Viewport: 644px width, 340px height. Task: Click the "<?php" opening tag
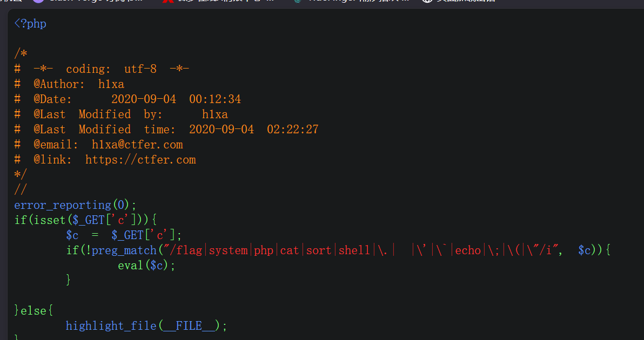(30, 24)
